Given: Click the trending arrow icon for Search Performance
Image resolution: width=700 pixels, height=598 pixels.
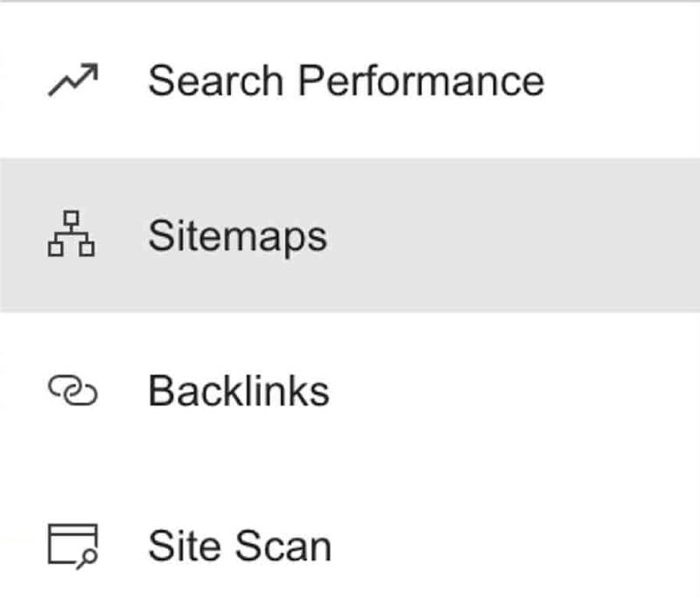Looking at the screenshot, I should tap(73, 82).
